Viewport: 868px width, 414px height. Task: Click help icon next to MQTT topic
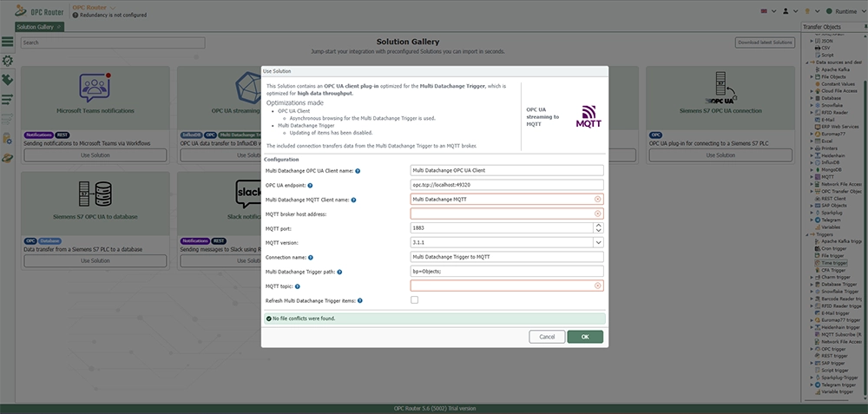[x=297, y=286]
